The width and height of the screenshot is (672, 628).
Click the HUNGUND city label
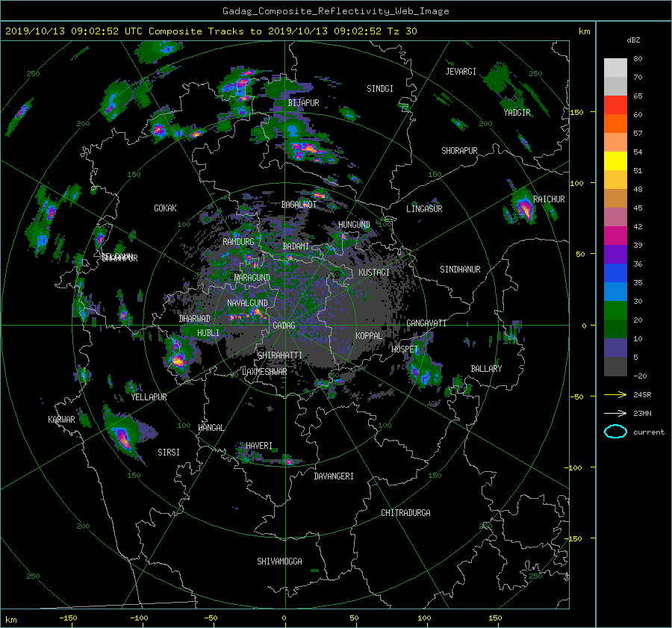coord(354,225)
